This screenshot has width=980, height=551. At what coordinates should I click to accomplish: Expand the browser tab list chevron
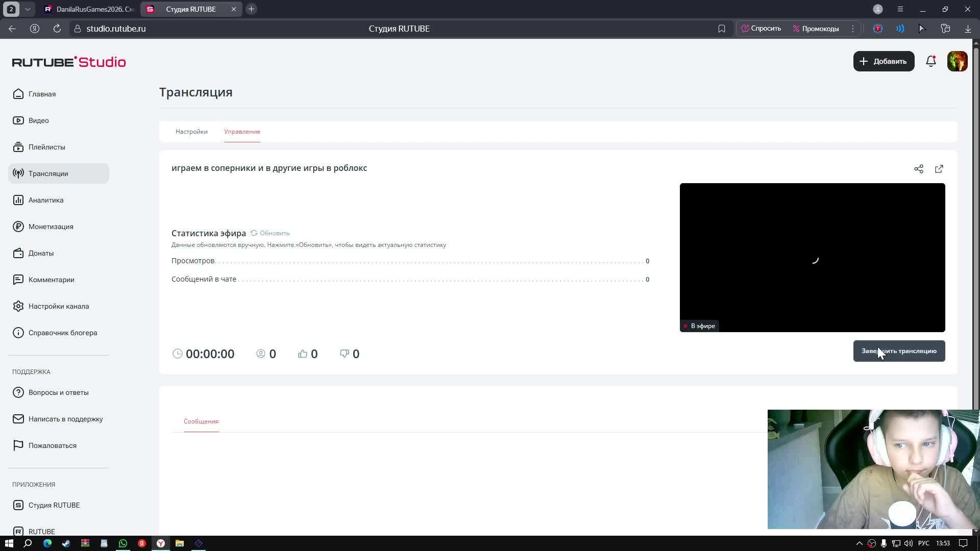click(28, 9)
